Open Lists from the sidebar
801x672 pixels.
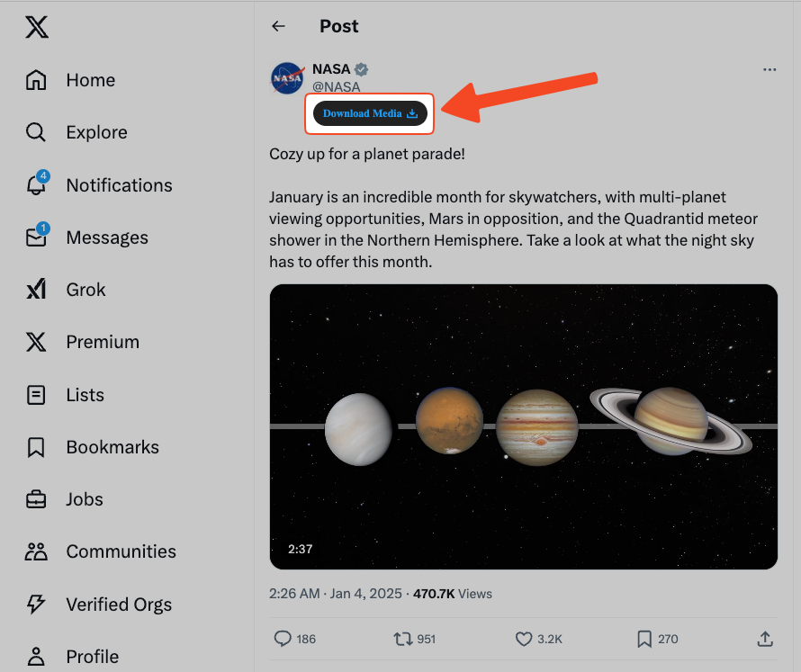(36, 395)
